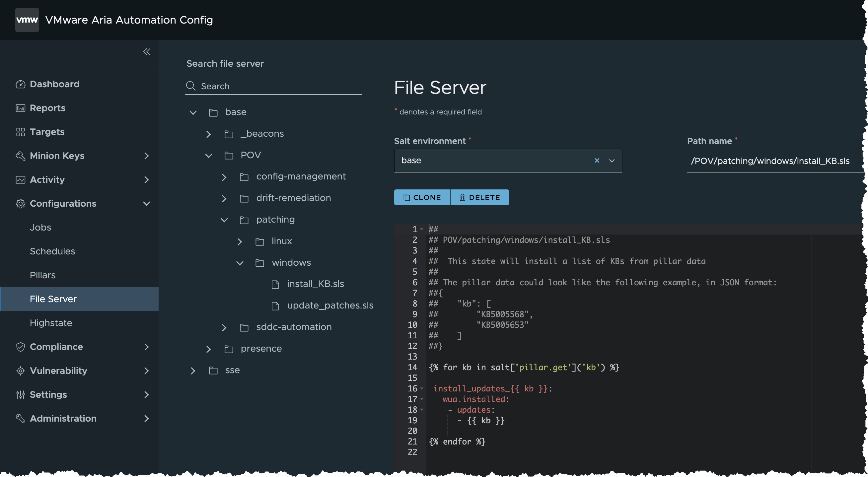Click the presence folder icon
The height and width of the screenshot is (477, 868).
click(x=229, y=349)
